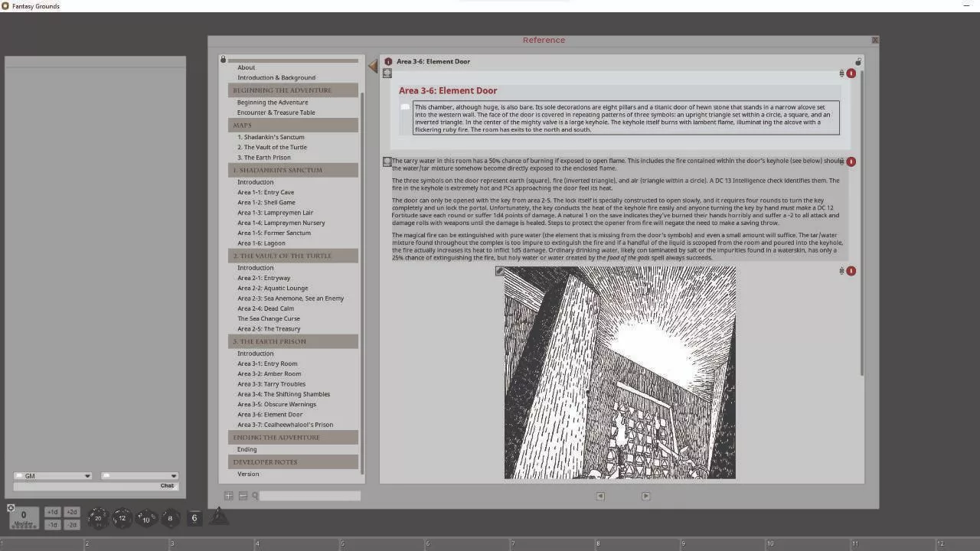Minimize the Fantasy Grounds window

pos(966,6)
